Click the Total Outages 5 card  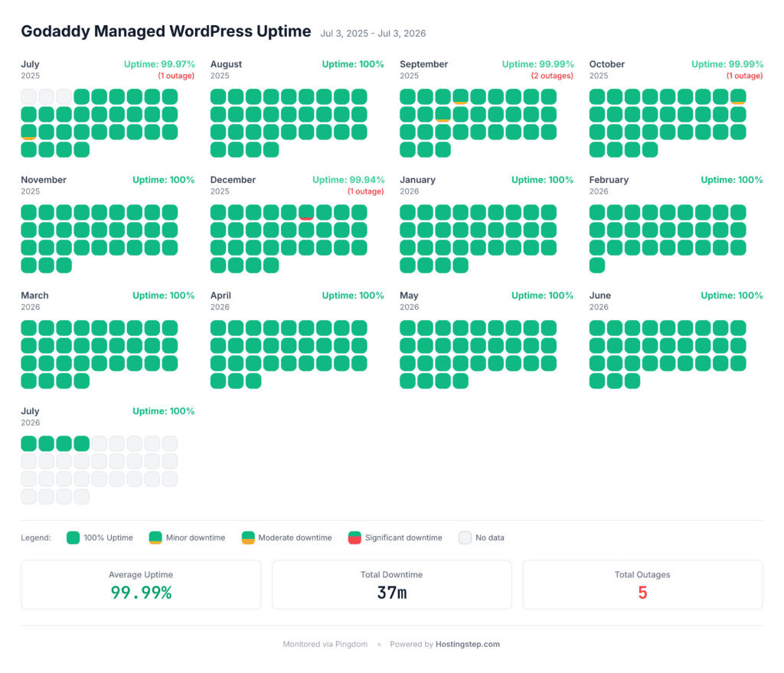[x=642, y=584]
